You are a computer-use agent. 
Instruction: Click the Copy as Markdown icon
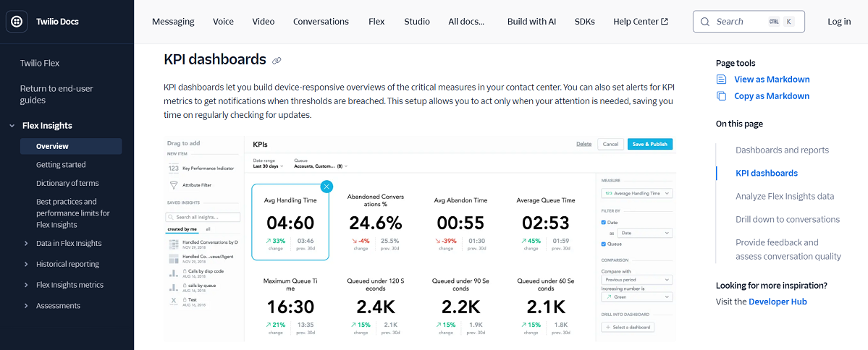721,95
